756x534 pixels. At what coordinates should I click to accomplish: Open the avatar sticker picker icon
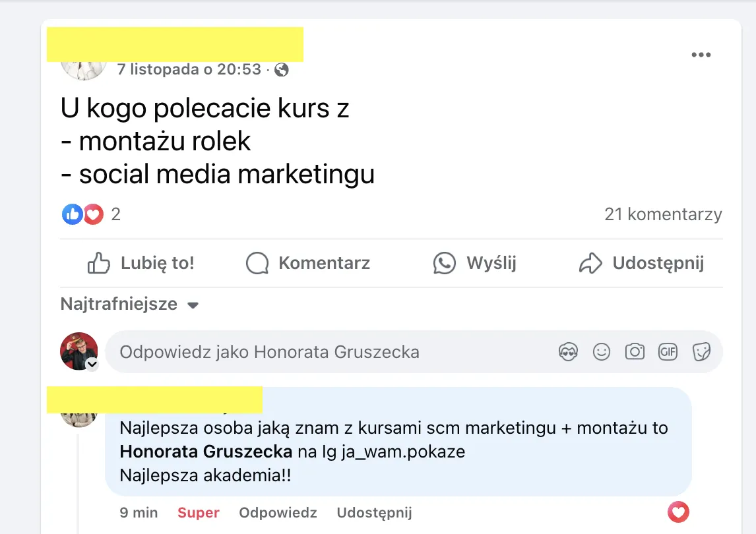569,352
